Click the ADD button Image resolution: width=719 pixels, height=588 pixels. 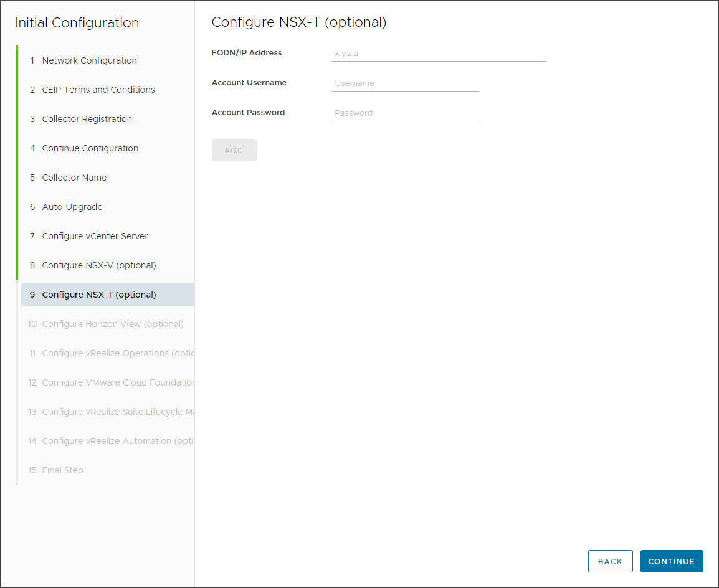pos(234,150)
